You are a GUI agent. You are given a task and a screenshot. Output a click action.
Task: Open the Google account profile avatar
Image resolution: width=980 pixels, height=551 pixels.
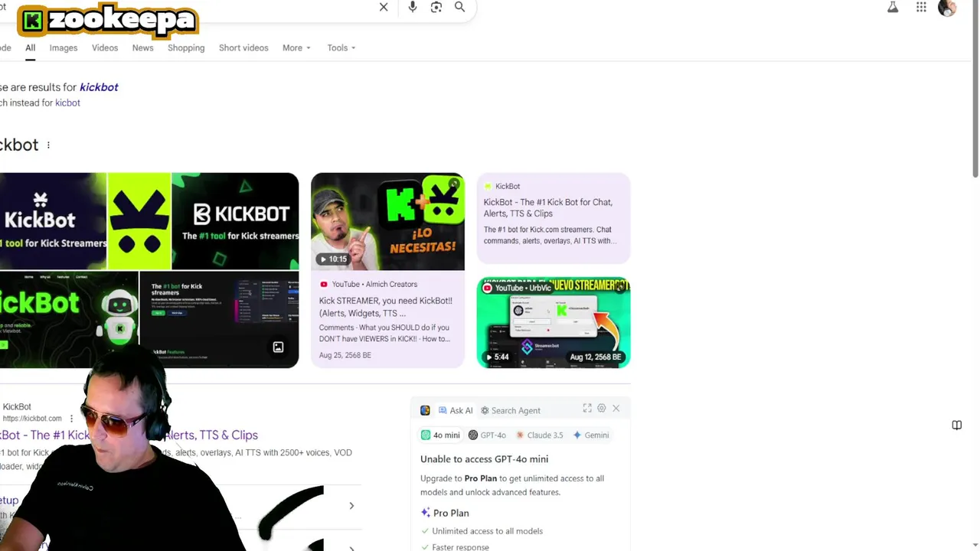pos(947,8)
